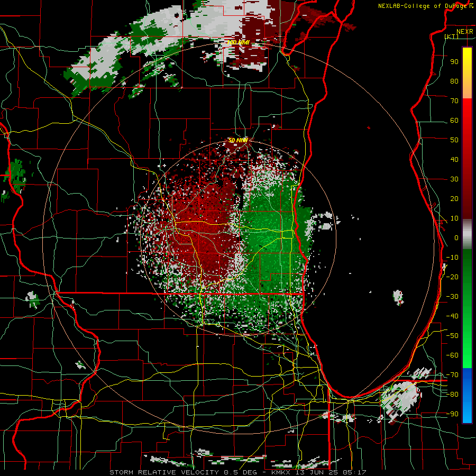The image size is (476, 476).
Task: Click the -50 scale value
Action: 452,336
